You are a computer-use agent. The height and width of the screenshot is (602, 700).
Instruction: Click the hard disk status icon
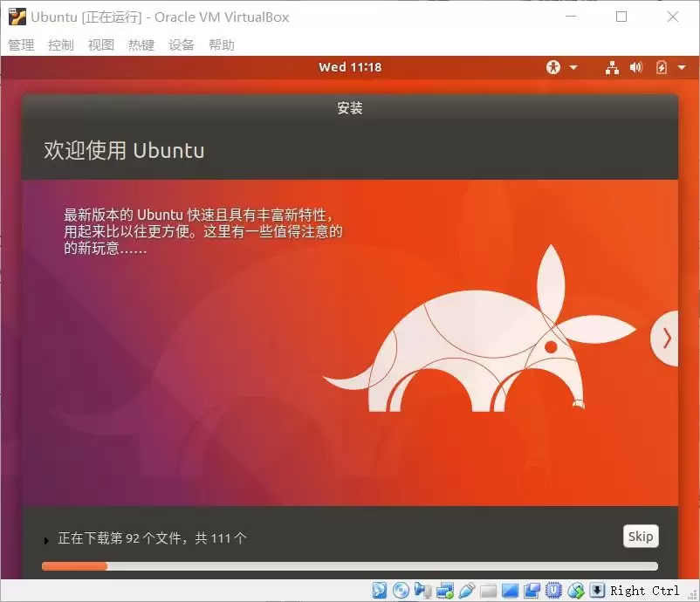[x=378, y=590]
